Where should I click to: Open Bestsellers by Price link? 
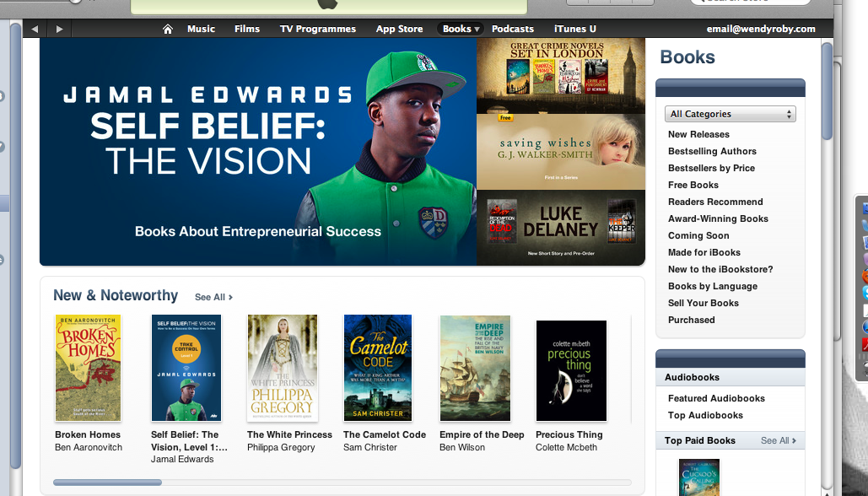click(x=711, y=169)
